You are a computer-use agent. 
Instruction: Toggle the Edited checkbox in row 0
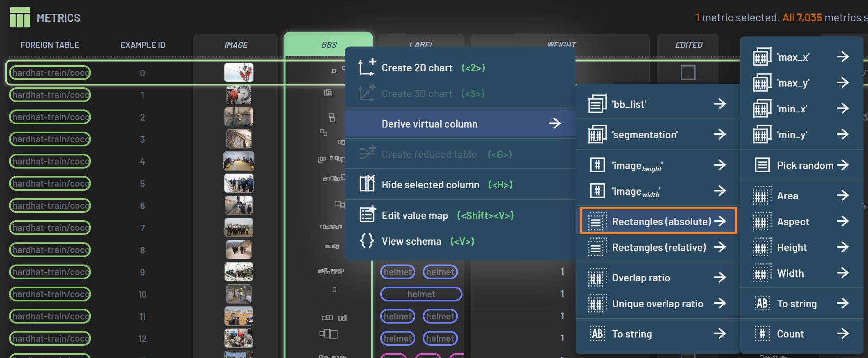(688, 73)
